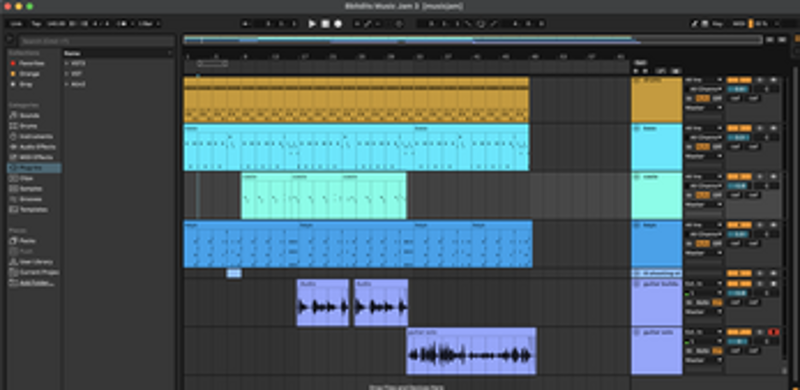Click the small clip on the group track
The height and width of the screenshot is (390, 800).
[234, 274]
